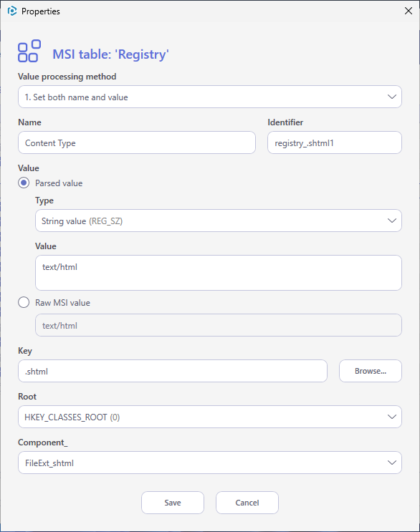Close the Properties dialog with X

[409, 11]
